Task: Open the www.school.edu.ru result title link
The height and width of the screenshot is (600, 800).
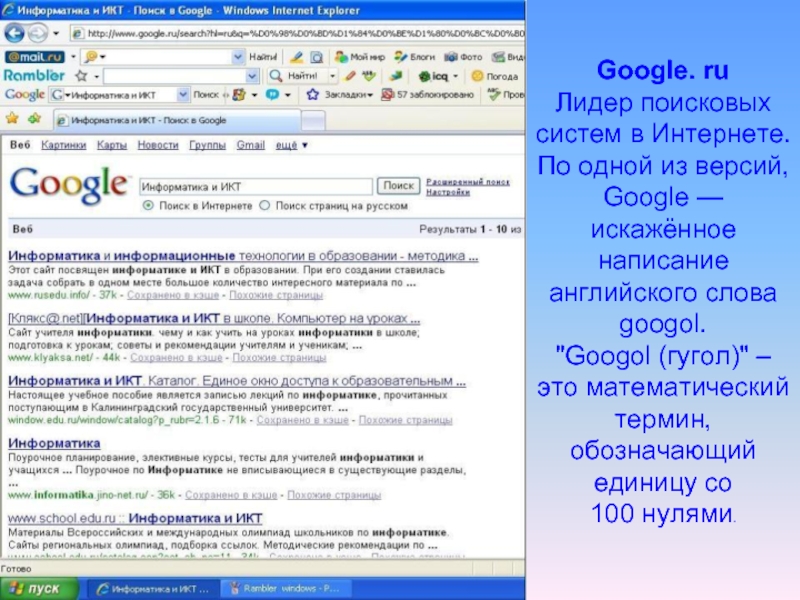Action: pos(135,518)
